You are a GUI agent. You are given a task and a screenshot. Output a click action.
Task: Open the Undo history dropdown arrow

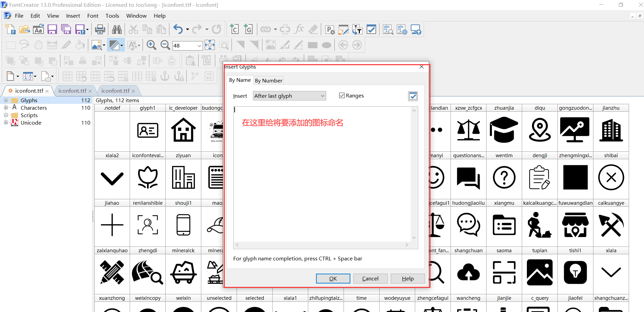coord(187,30)
